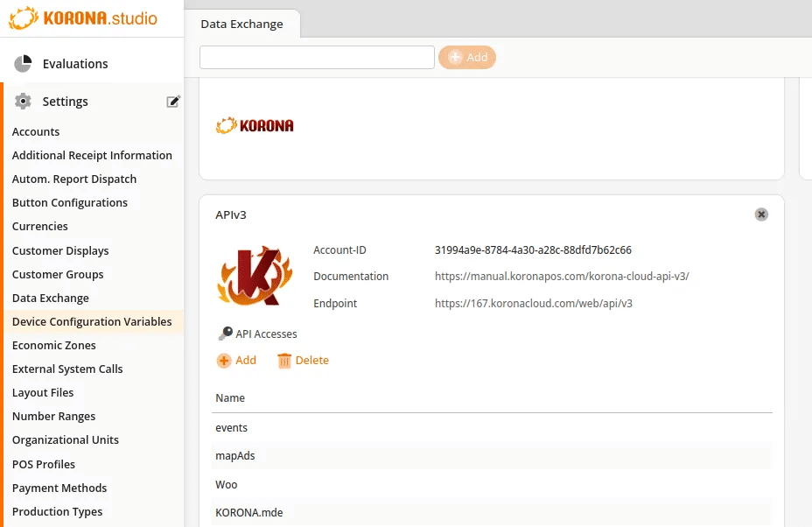This screenshot has height=527, width=812.
Task: Open the API documentation link
Action: tap(562, 277)
